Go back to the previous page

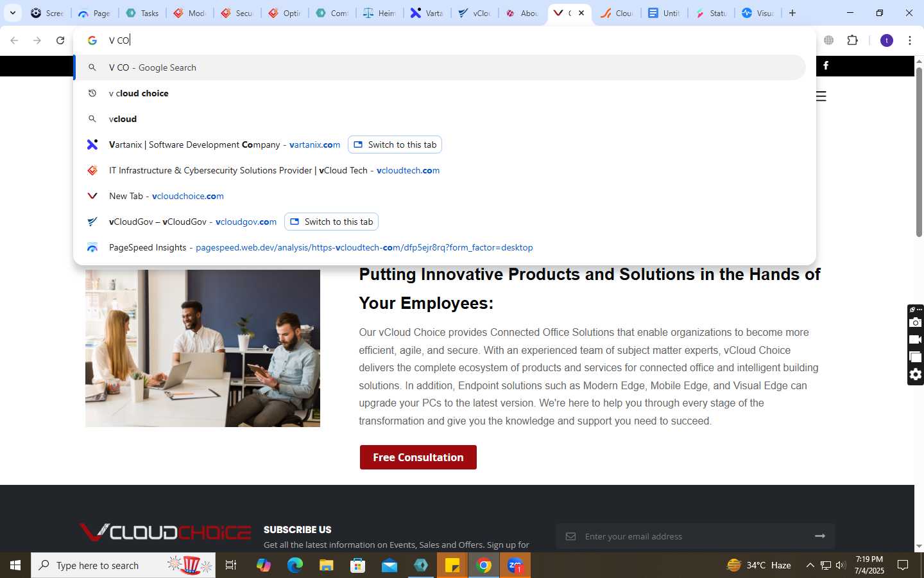click(x=14, y=40)
